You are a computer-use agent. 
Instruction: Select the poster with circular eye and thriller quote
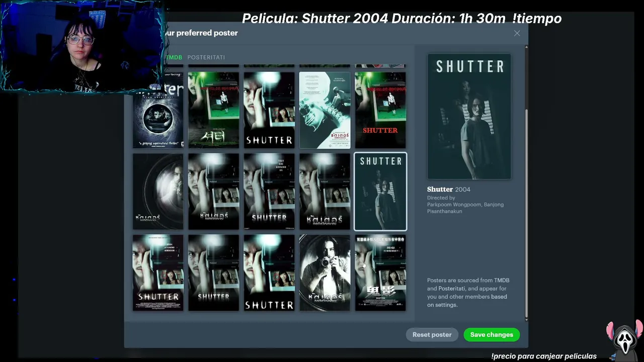[158, 110]
